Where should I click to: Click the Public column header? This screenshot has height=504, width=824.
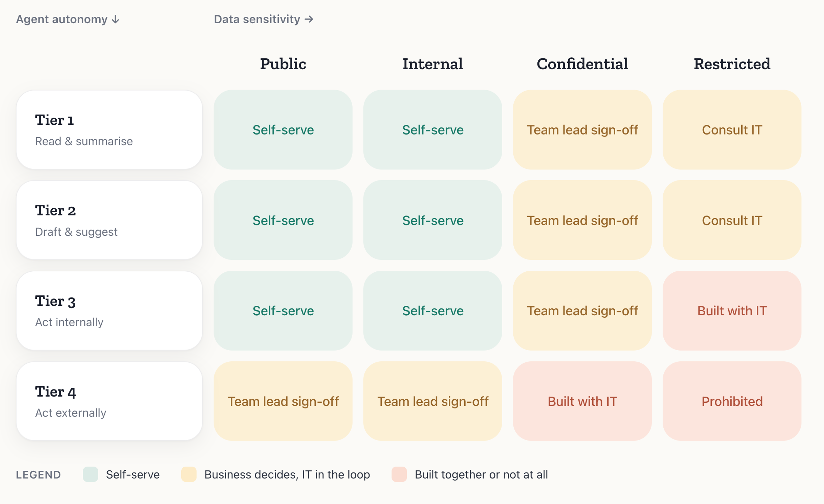pyautogui.click(x=283, y=64)
